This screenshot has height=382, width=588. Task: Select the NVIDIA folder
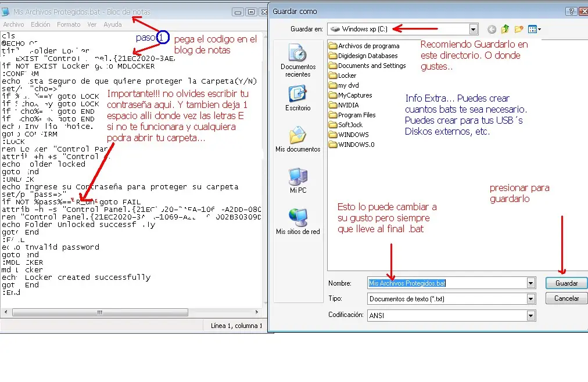(x=344, y=105)
